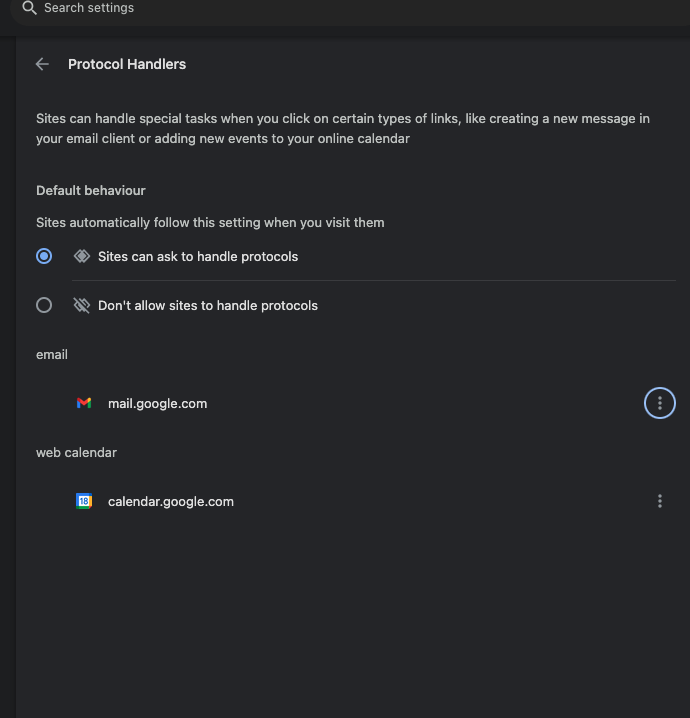Open more actions menu for calendar.google.com
This screenshot has height=718, width=690.
660,501
